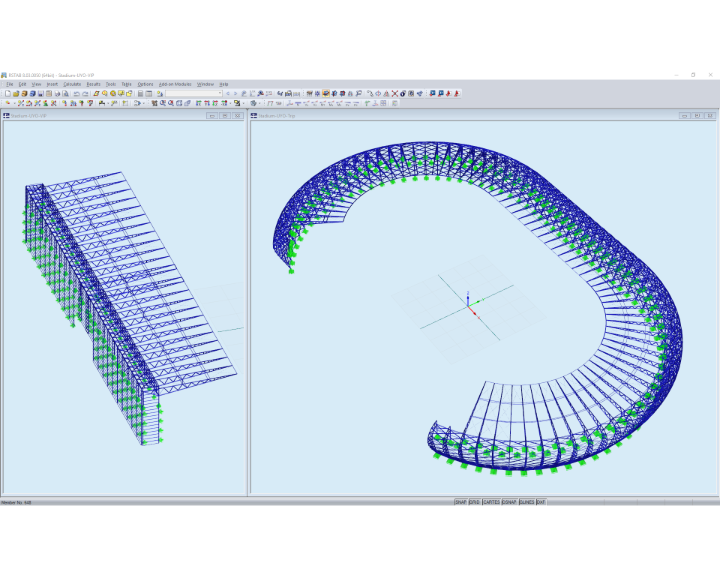Viewport: 720px width, 576px height.
Task: Click the coordinate axis origin in right view
Action: pyautogui.click(x=468, y=306)
